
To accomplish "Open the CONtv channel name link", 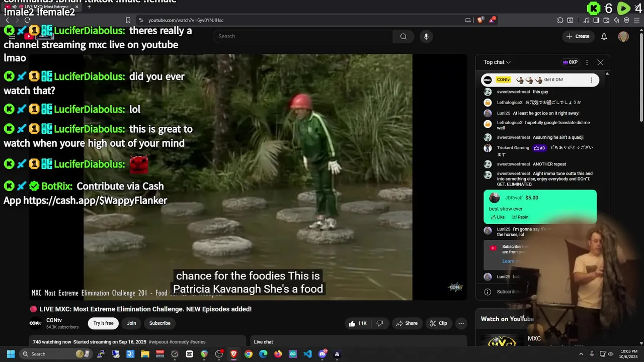I will tap(54, 320).
